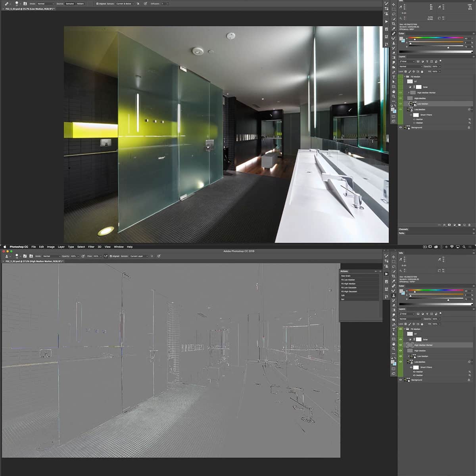476x476 pixels.
Task: Open macOS Spotlight search icon
Action: (x=464, y=247)
